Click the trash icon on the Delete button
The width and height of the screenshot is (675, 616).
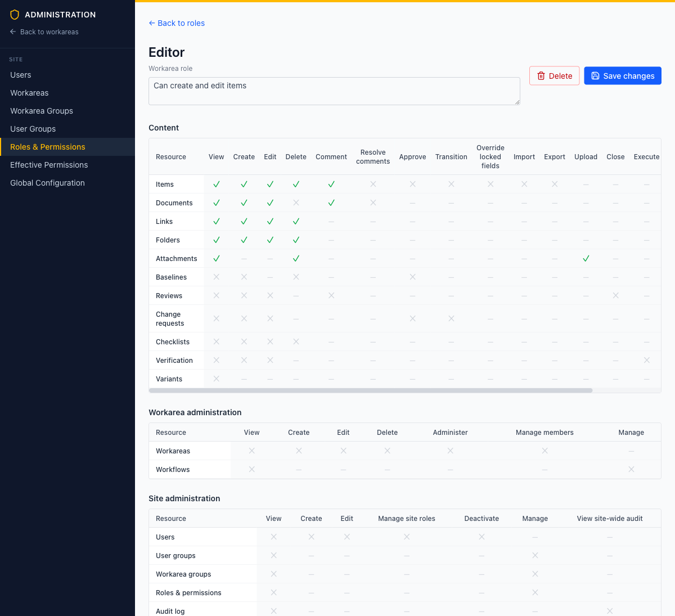pos(541,76)
